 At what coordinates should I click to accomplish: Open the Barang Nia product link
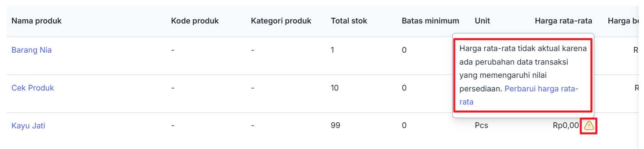32,50
